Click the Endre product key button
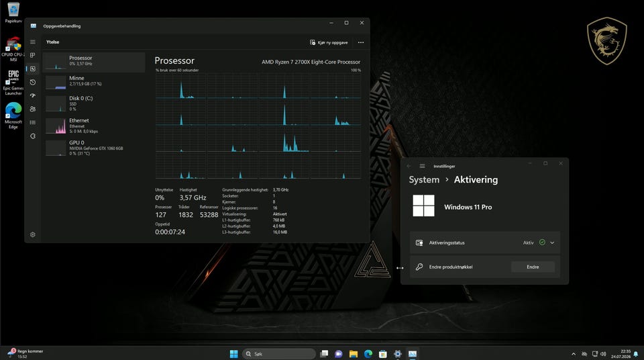Image resolution: width=644 pixels, height=360 pixels. 533,267
